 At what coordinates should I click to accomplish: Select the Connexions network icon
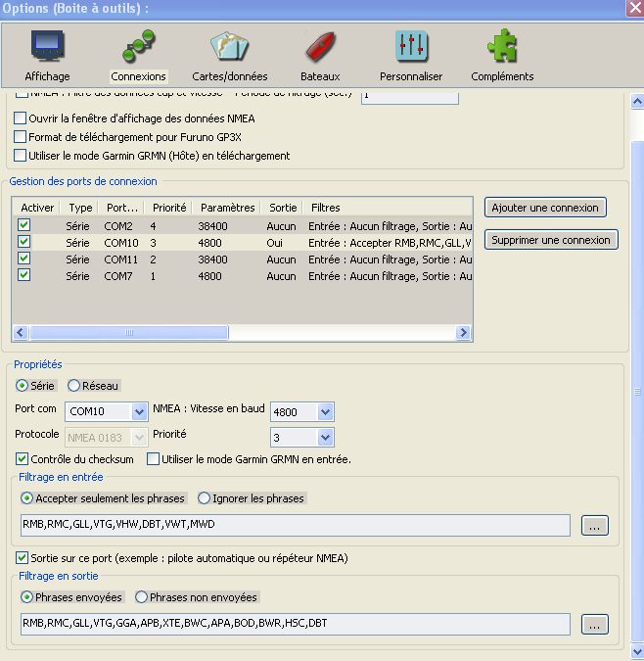[x=138, y=47]
